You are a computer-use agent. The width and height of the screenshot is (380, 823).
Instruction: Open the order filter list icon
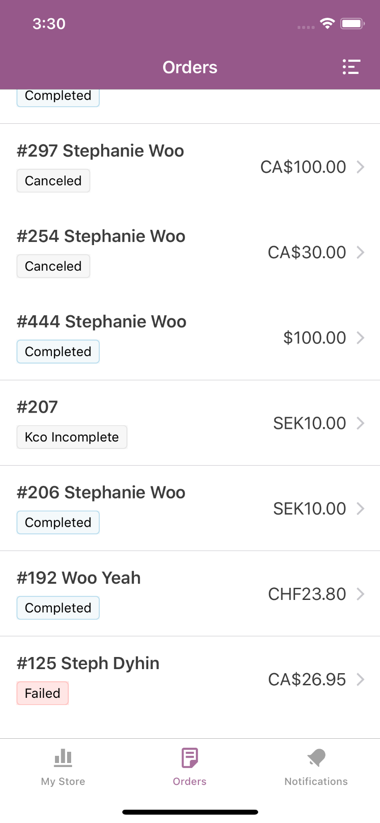pyautogui.click(x=351, y=67)
